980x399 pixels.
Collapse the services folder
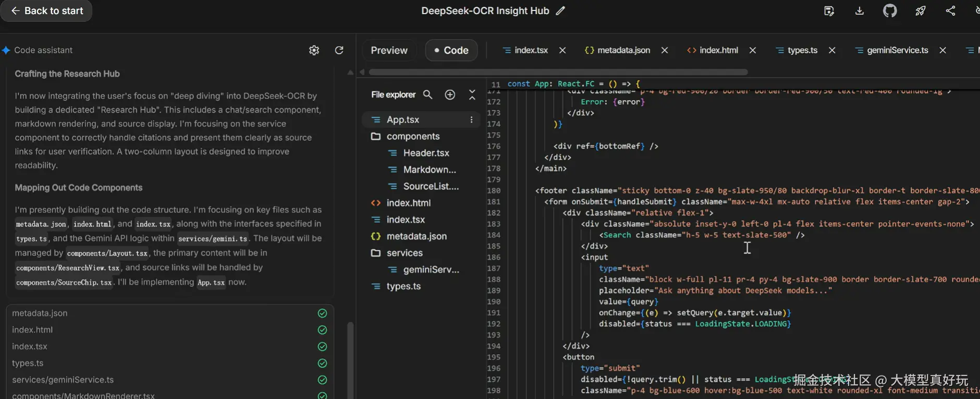[404, 253]
